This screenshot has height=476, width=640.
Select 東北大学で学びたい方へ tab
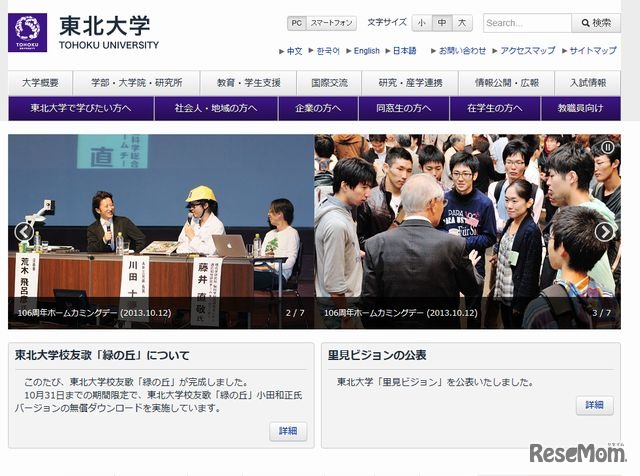pyautogui.click(x=81, y=108)
